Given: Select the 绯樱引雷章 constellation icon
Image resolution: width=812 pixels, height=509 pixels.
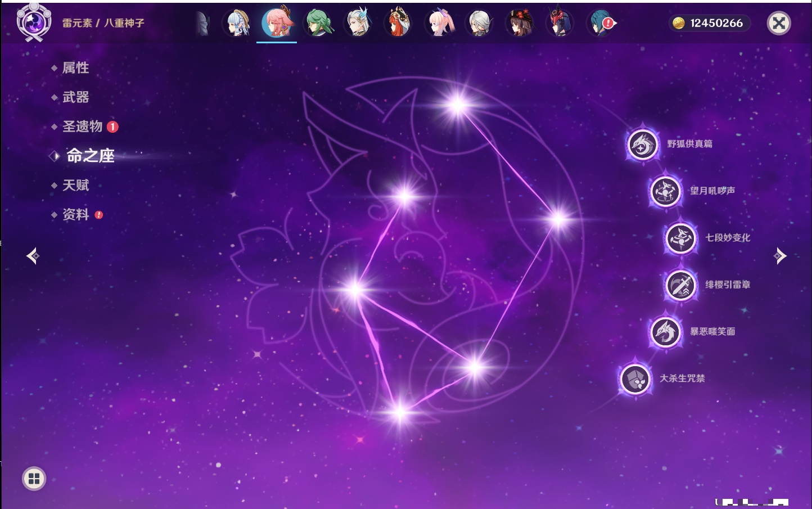Looking at the screenshot, I should (x=680, y=285).
